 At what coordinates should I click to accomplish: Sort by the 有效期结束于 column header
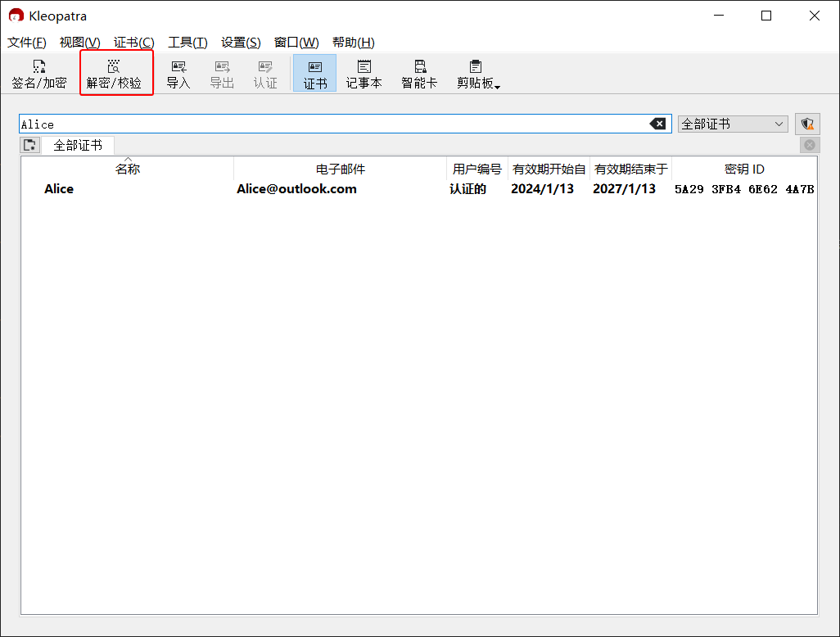[x=630, y=169]
